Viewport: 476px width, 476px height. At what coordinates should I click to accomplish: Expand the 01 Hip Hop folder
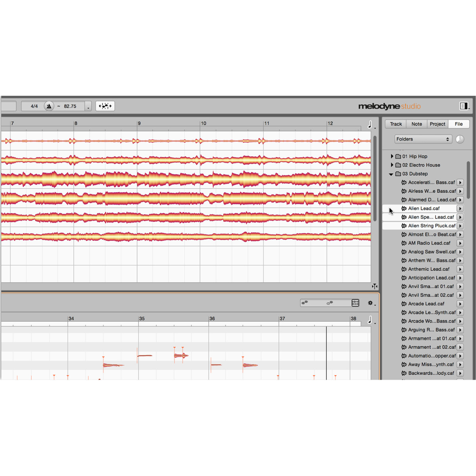392,156
